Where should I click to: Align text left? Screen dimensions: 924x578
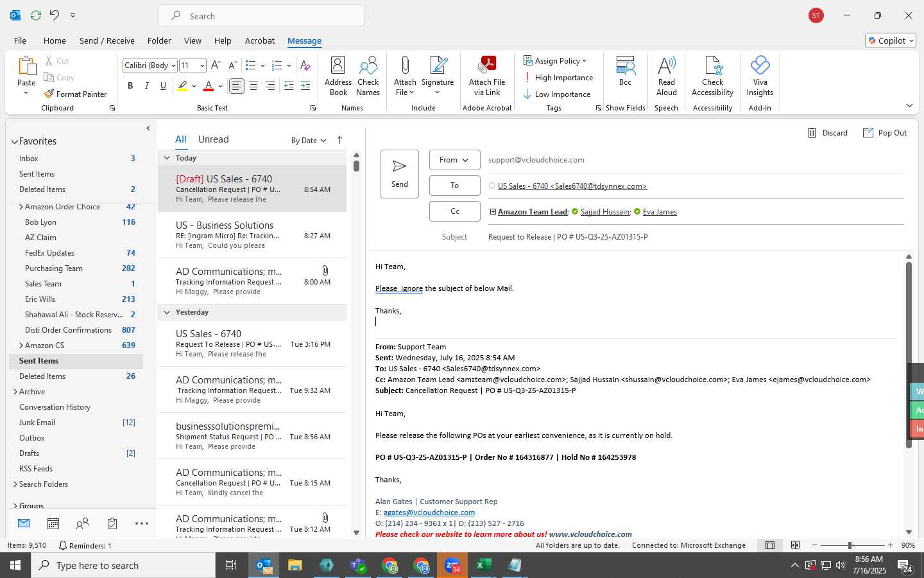point(237,85)
